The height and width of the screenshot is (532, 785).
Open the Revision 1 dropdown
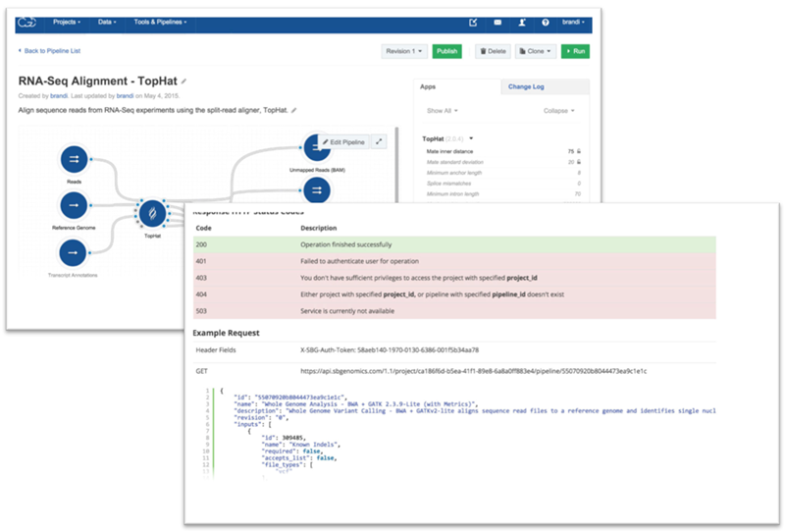(402, 51)
